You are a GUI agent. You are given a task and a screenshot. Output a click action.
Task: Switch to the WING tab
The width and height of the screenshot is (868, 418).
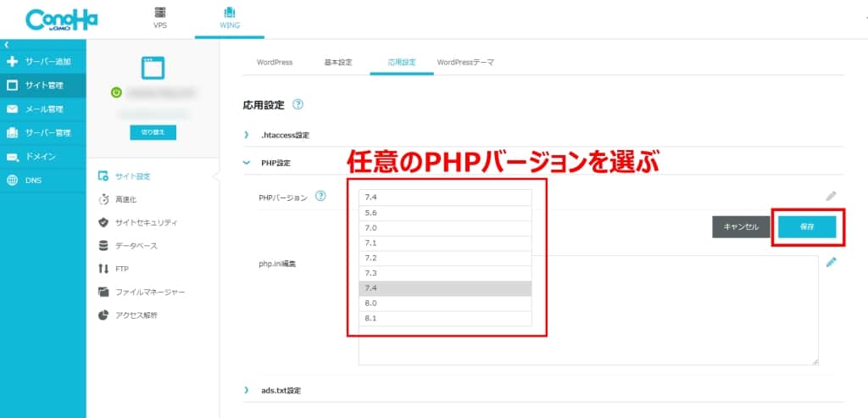click(230, 19)
